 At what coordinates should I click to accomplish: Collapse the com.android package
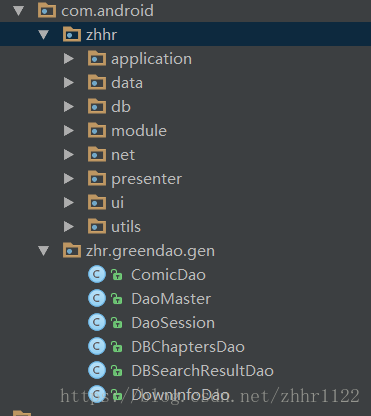tap(19, 11)
